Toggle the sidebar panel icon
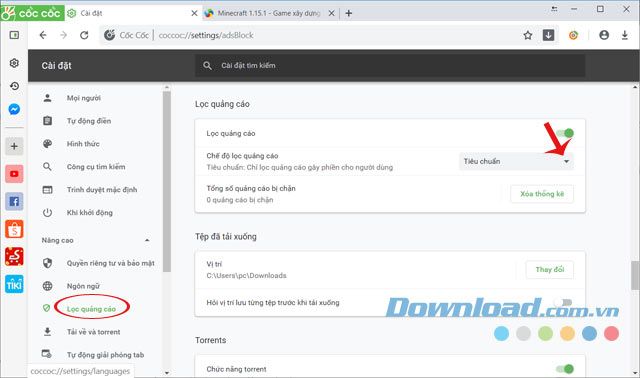This screenshot has height=378, width=640. (14, 35)
